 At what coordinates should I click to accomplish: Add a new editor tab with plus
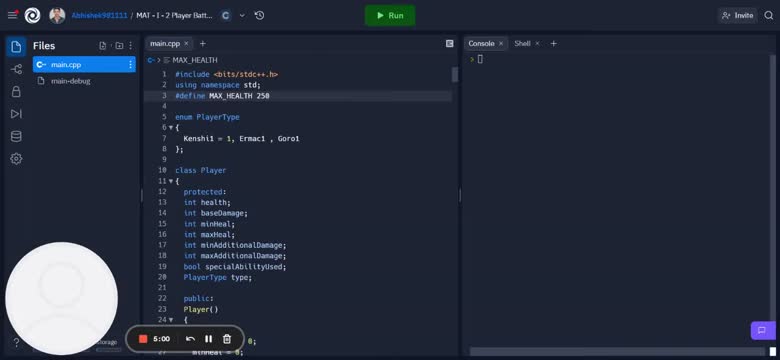pyautogui.click(x=202, y=44)
